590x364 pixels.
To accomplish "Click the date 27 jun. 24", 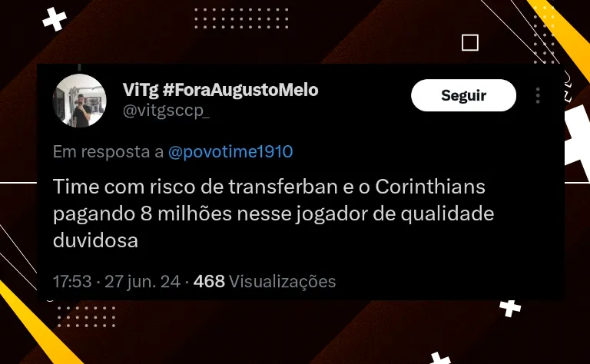I will pyautogui.click(x=142, y=281).
